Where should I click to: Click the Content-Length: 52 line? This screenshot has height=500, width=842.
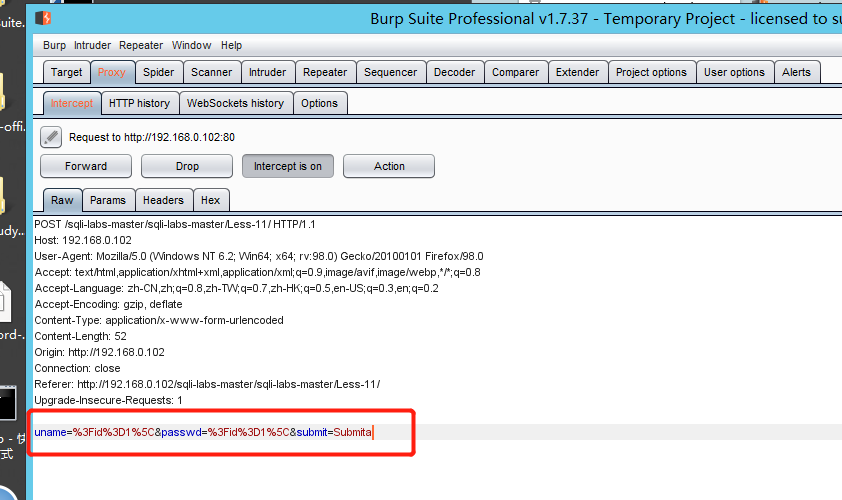tap(81, 337)
